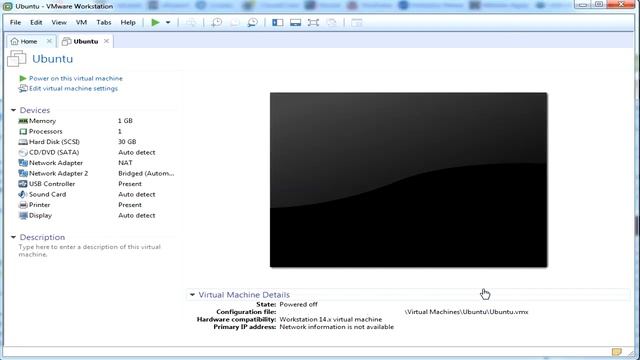Click the Ubuntu VM title icon

point(17,59)
